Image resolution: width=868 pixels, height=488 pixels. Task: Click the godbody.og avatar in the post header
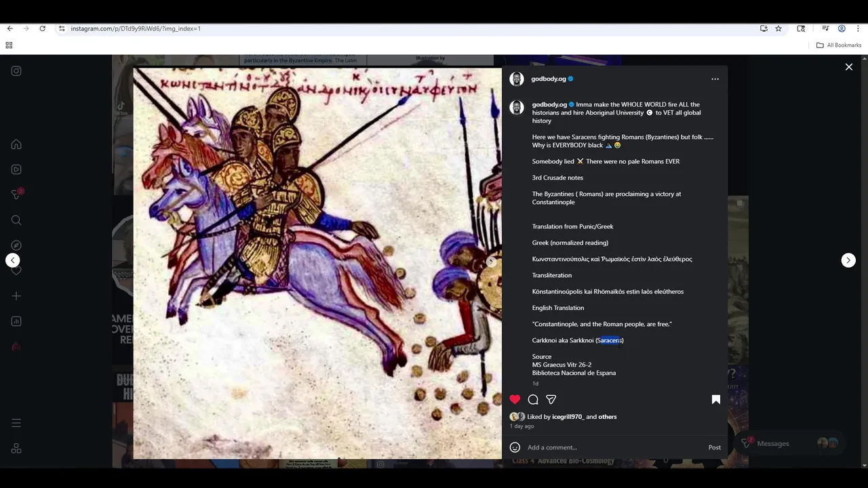(517, 79)
